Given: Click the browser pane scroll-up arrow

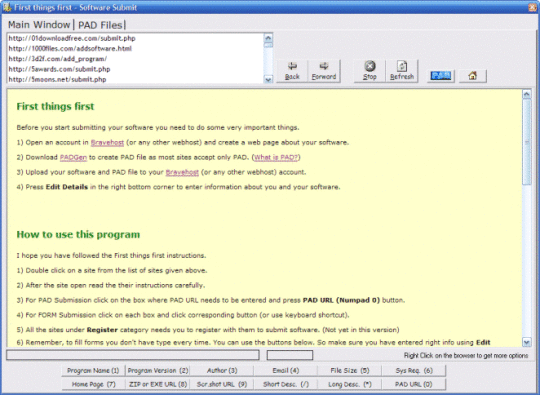Looking at the screenshot, I should point(527,94).
